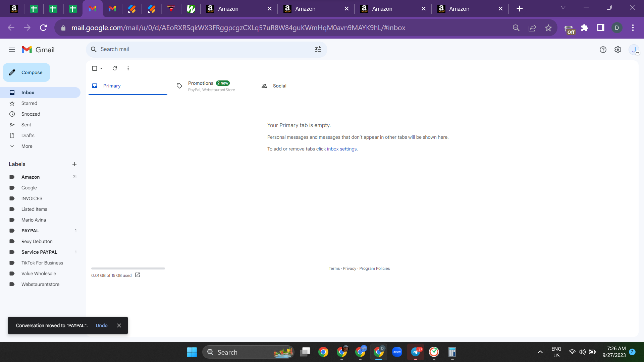Switch to the Primary tab
Screen dimensions: 644x362
point(128,86)
